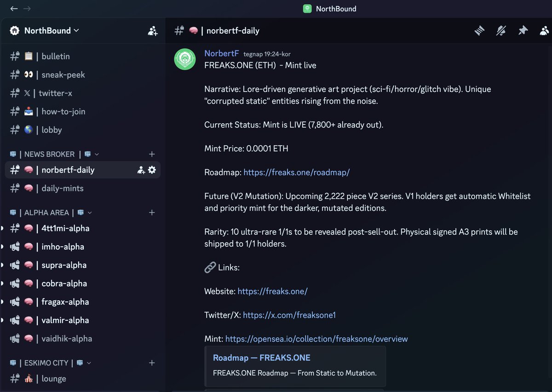
Task: Click the megaphone icon beside valmir-alpha
Action: click(x=15, y=320)
